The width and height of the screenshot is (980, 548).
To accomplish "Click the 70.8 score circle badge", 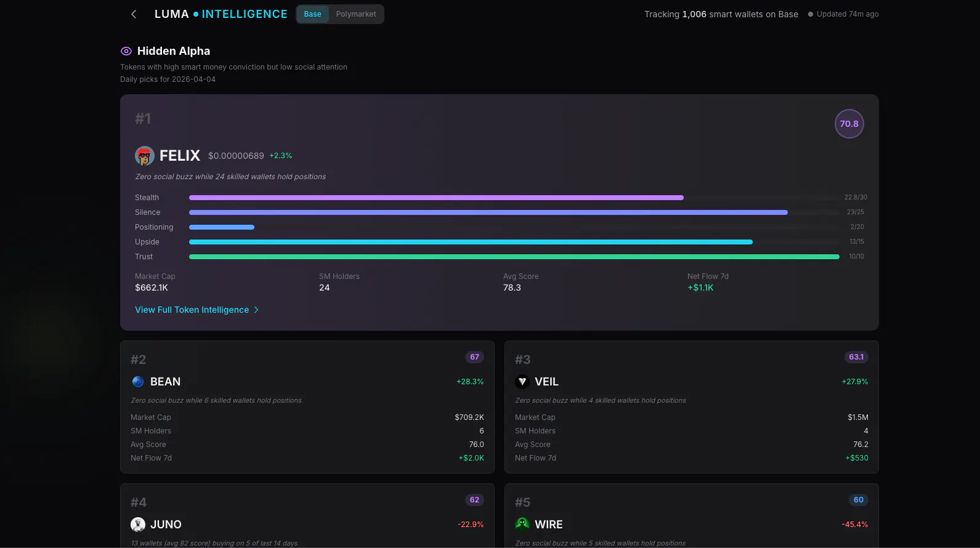I will [849, 124].
